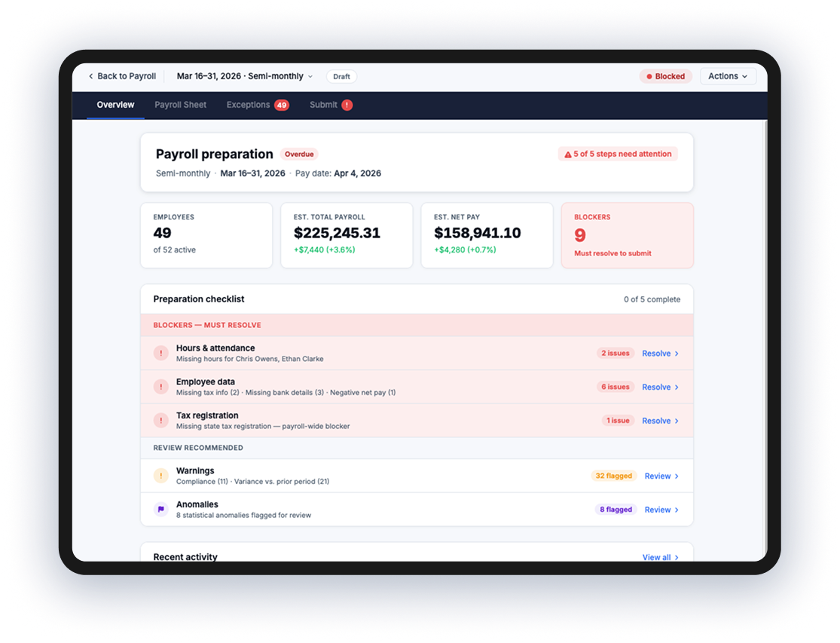Open the Blockers 9 card
This screenshot has width=840, height=643.
pos(628,235)
